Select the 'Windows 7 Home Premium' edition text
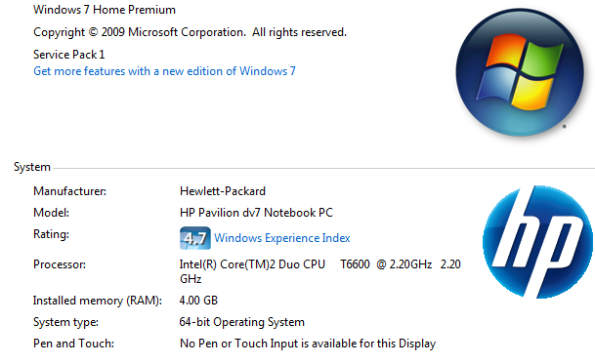The height and width of the screenshot is (364, 595). pos(105,10)
